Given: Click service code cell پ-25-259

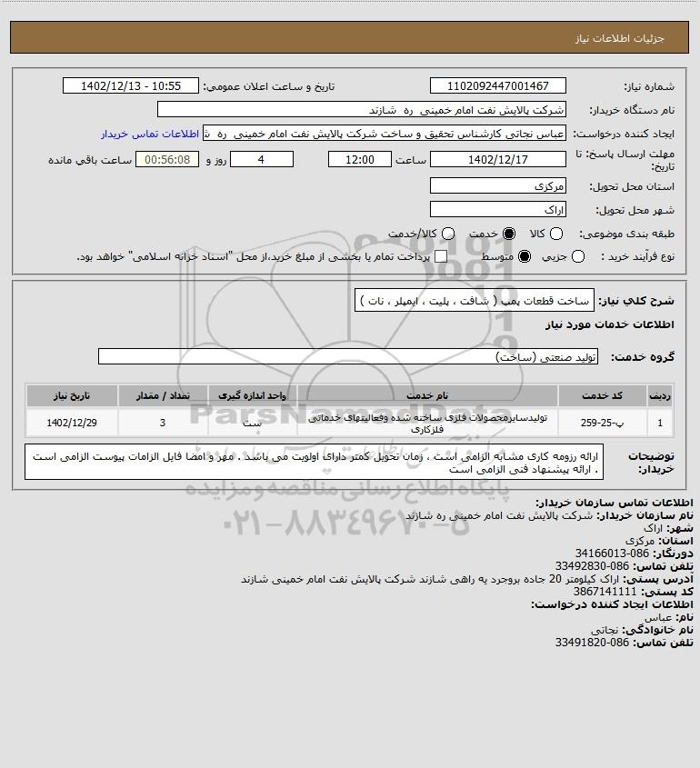Looking at the screenshot, I should pos(602,423).
